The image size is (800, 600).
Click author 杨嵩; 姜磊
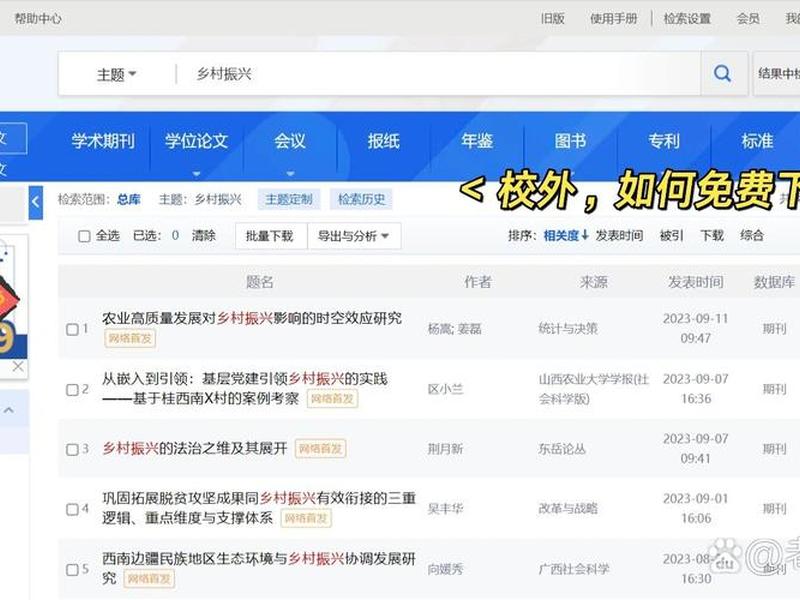coord(455,329)
